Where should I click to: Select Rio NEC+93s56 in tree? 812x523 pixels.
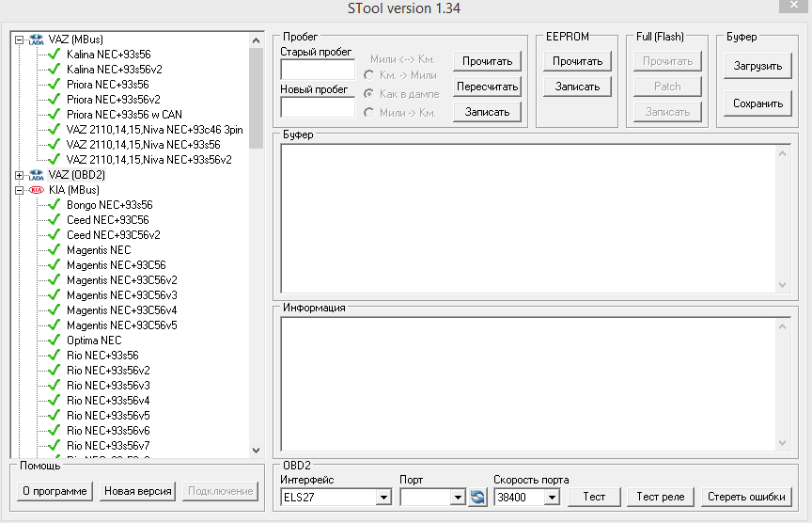point(102,355)
